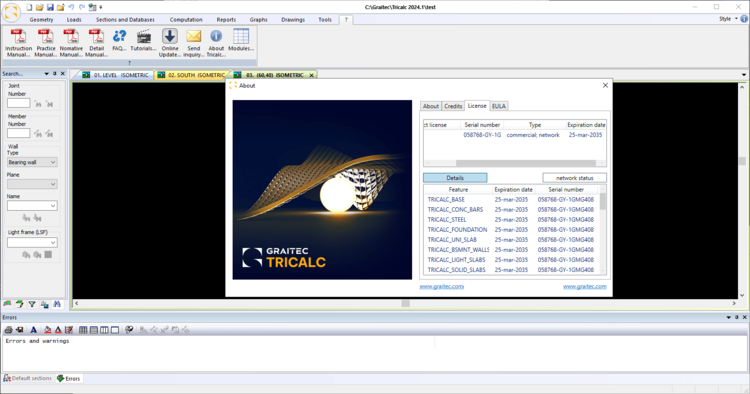The width and height of the screenshot is (750, 394).
Task: Expand the Wall Type Bearing wall dropdown
Action: point(32,162)
